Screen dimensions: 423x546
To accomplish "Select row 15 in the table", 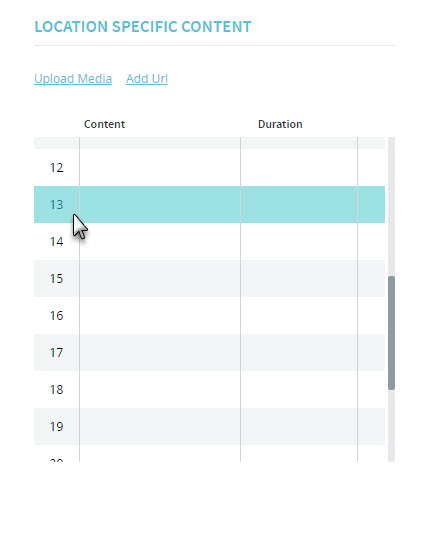I will (209, 278).
